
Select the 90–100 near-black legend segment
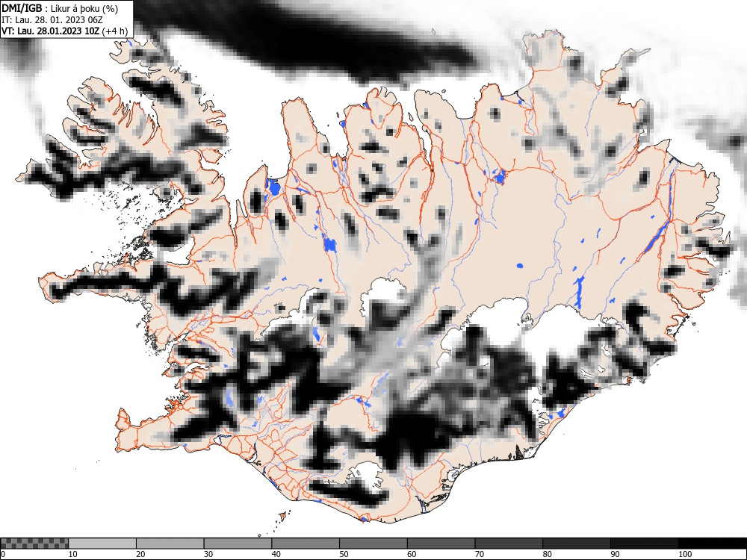[644, 544]
